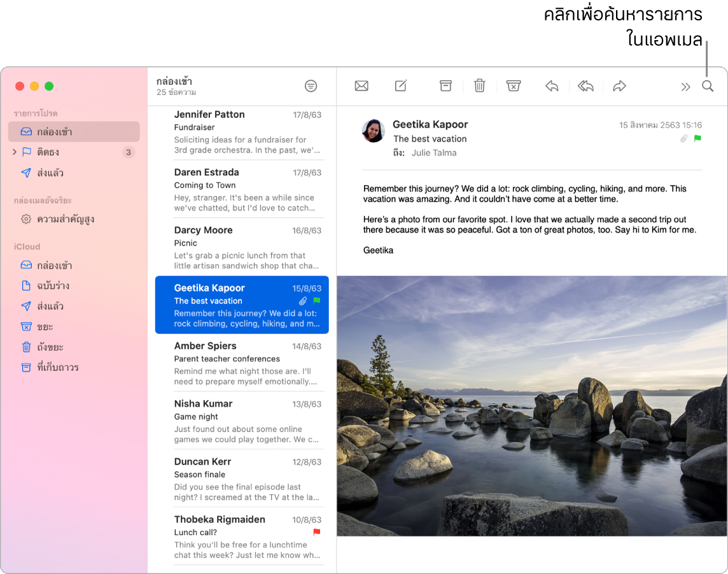
Task: Click attachment paperclip in message header
Action: [684, 138]
